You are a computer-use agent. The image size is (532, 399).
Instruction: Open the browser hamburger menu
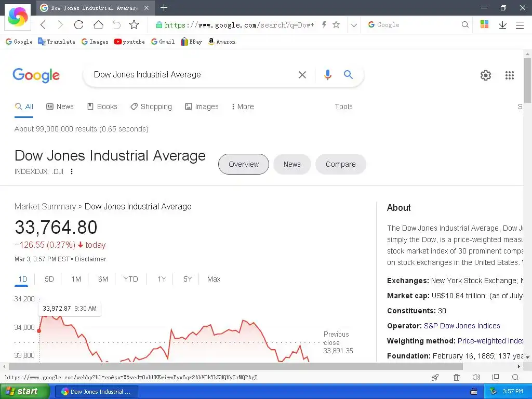tap(520, 25)
